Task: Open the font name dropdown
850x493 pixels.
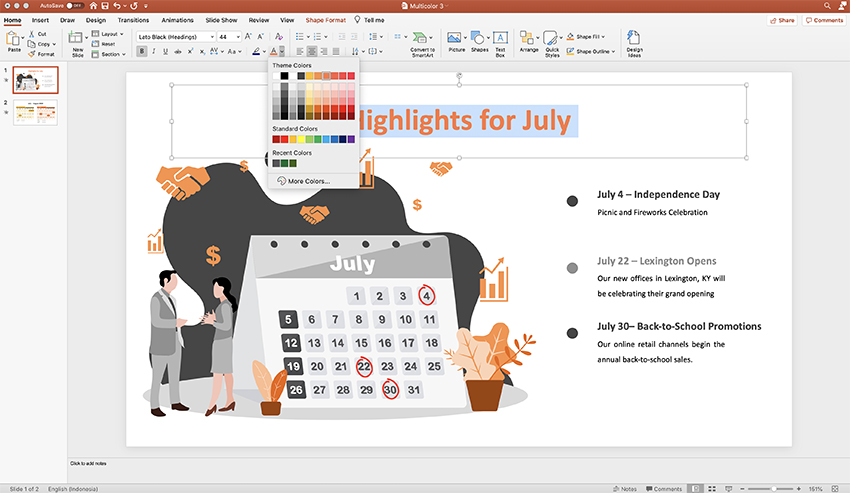Action: coord(212,37)
